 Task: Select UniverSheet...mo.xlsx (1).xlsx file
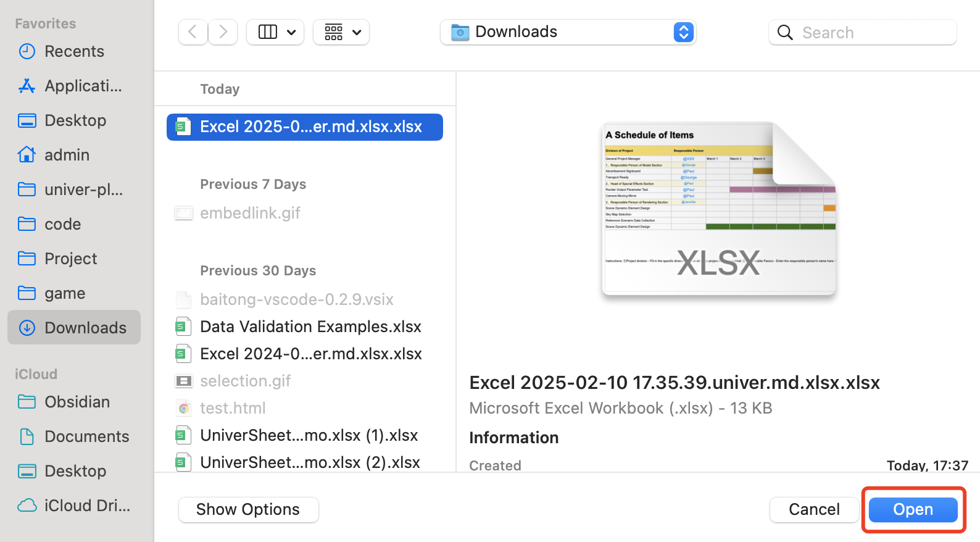pos(309,435)
